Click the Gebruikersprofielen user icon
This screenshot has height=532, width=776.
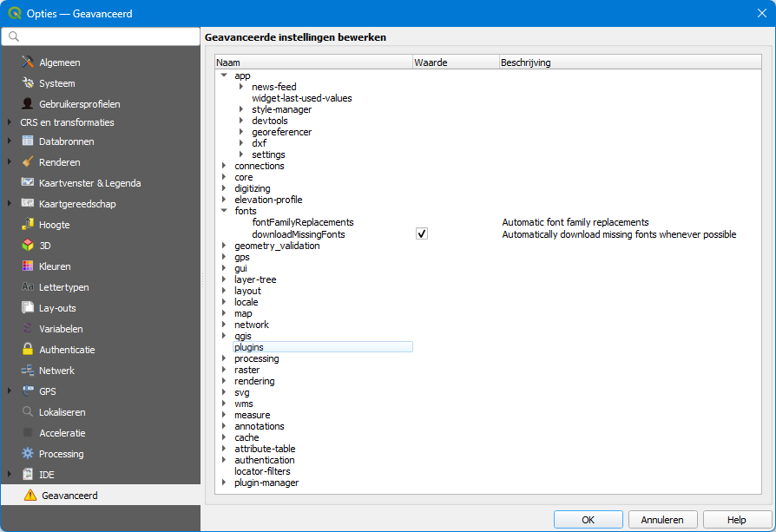pos(28,104)
